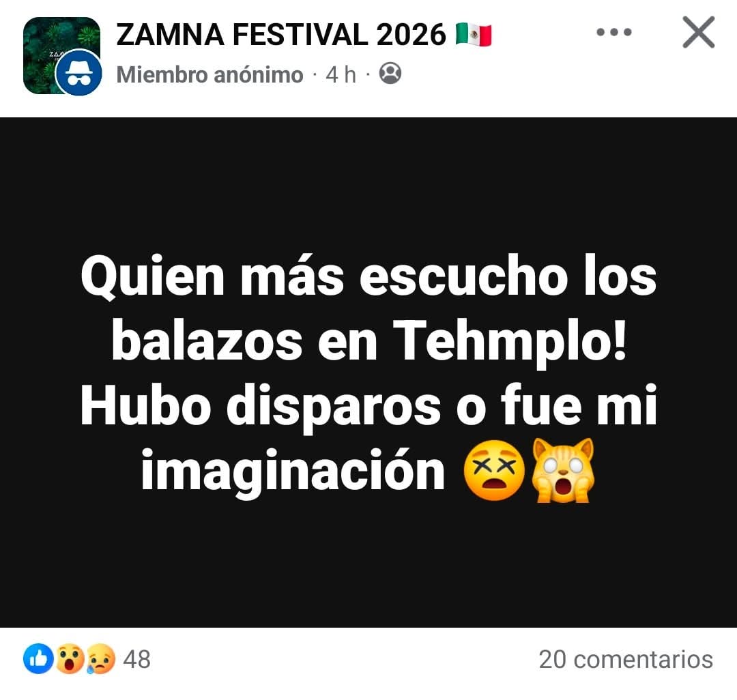This screenshot has height=700, width=737.
Task: Open the like reaction icon
Action: [38, 658]
